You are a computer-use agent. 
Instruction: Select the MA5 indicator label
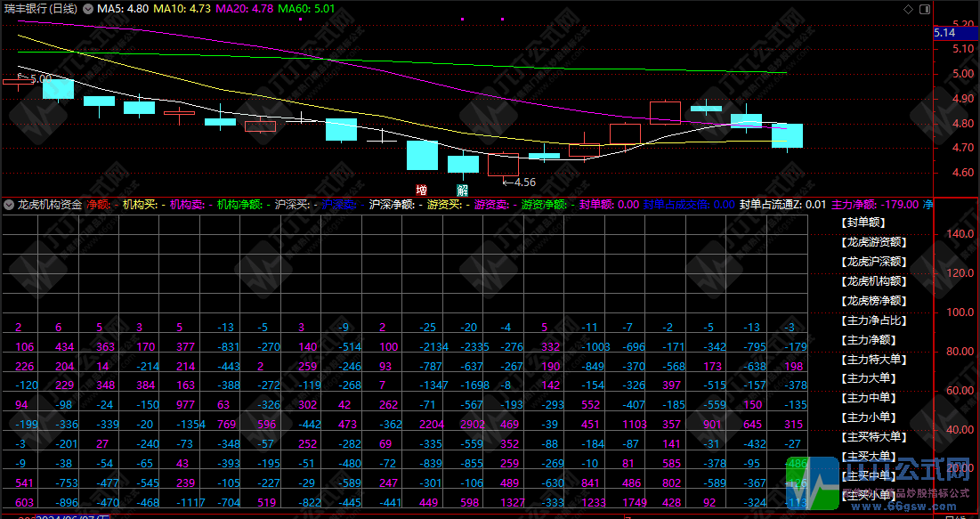(122, 8)
